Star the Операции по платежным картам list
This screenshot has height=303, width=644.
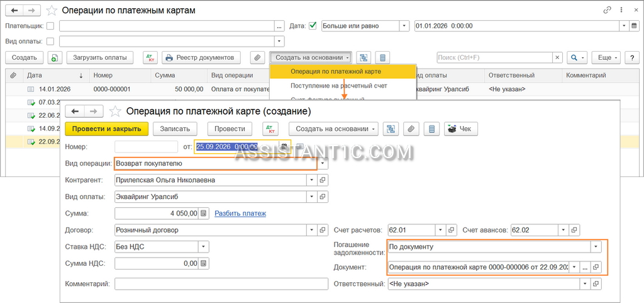52,11
